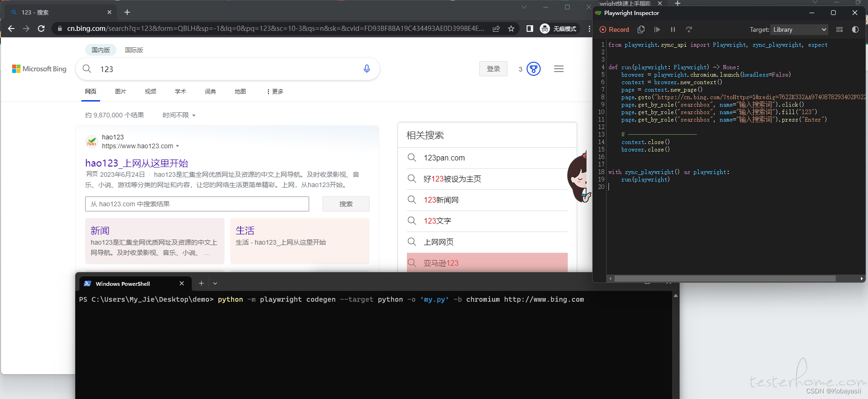Click related search '123pan.com'
This screenshot has height=399, width=868.
(x=487, y=158)
